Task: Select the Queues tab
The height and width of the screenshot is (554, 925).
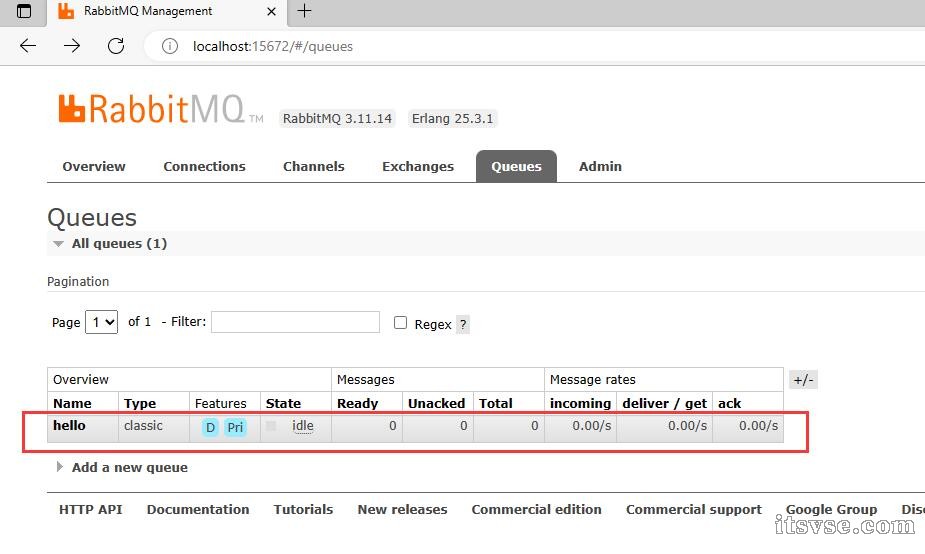Action: [516, 166]
